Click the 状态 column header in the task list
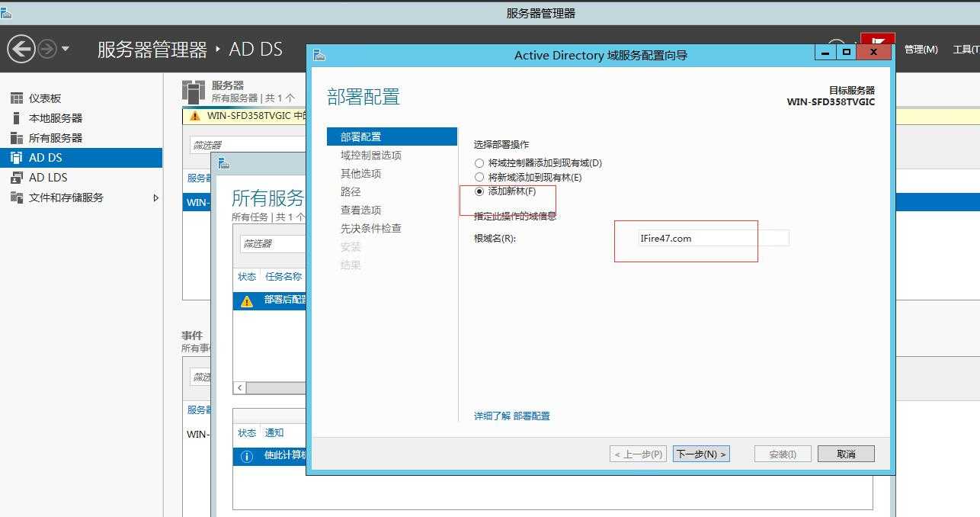Image resolution: width=980 pixels, height=517 pixels. [x=247, y=277]
